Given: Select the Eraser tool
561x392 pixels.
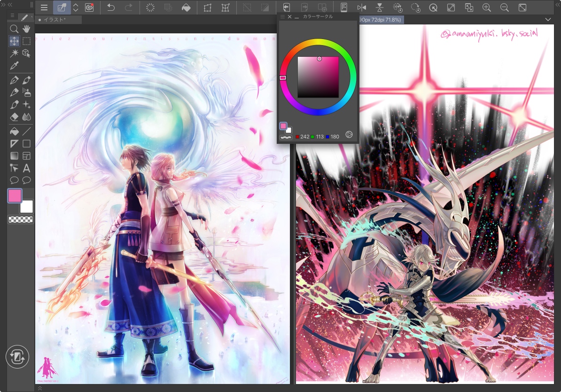Looking at the screenshot, I should tap(14, 117).
